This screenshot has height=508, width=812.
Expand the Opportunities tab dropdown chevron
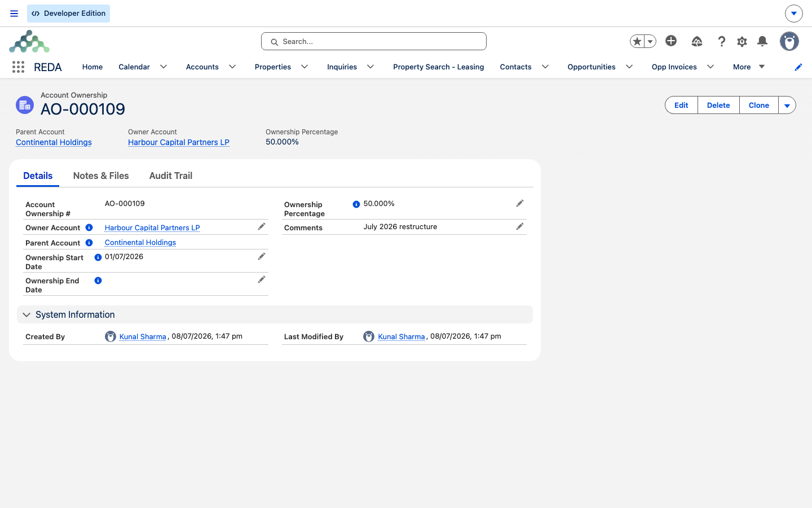629,67
